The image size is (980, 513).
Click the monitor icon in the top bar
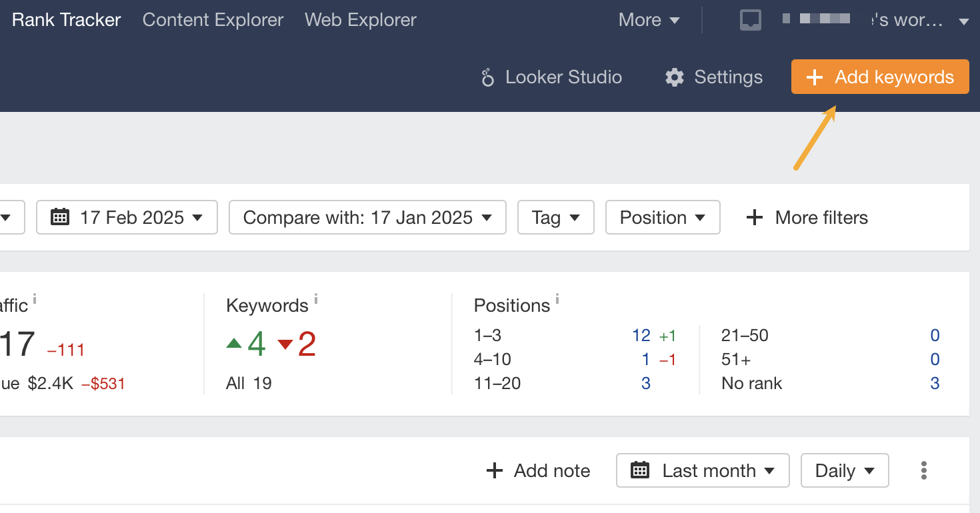pos(751,19)
